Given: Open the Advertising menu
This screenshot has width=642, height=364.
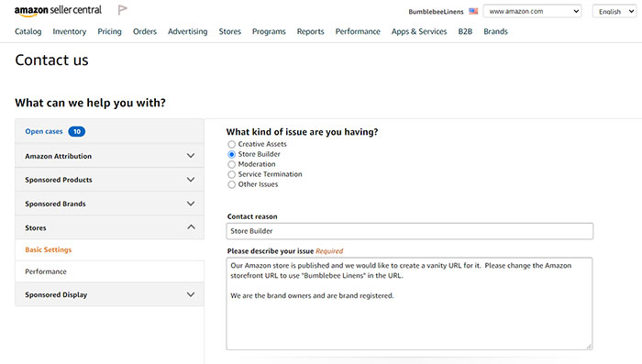Looking at the screenshot, I should [187, 31].
